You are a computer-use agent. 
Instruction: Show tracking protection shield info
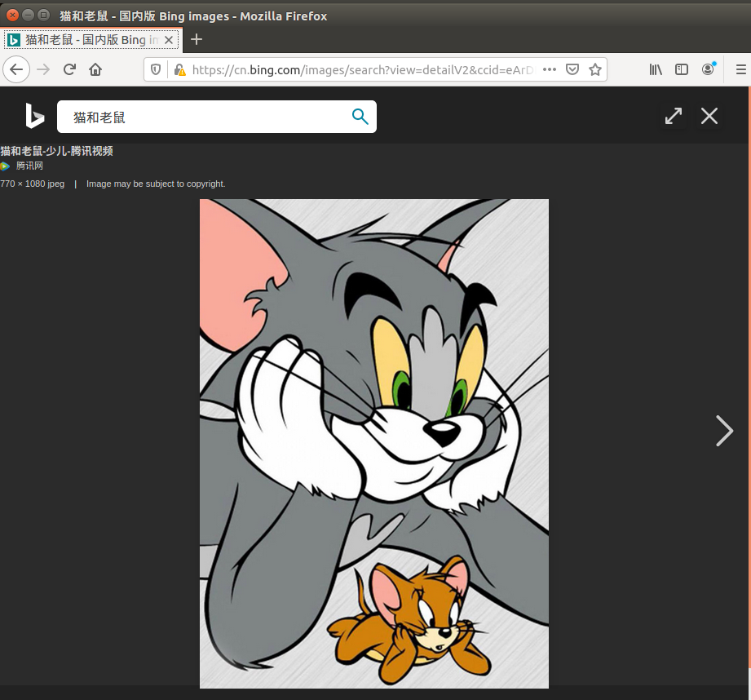click(x=156, y=69)
